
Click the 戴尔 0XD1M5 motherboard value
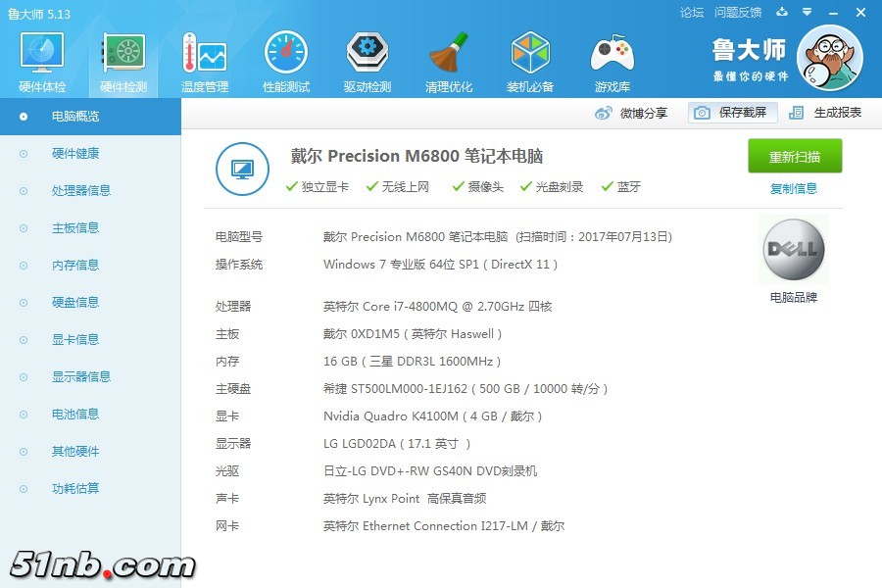[x=413, y=334]
